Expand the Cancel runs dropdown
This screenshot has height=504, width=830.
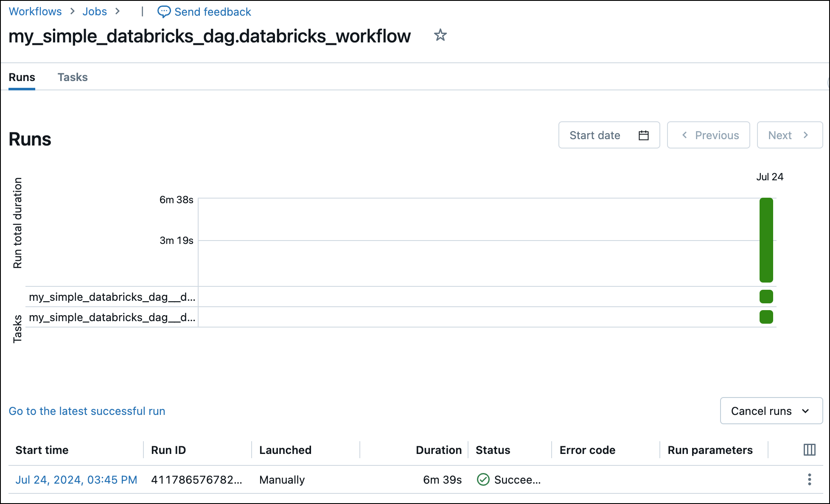(771, 411)
